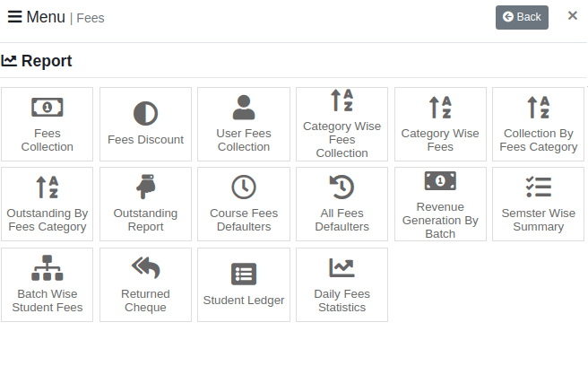Open the hamburger Menu icon

point(14,17)
